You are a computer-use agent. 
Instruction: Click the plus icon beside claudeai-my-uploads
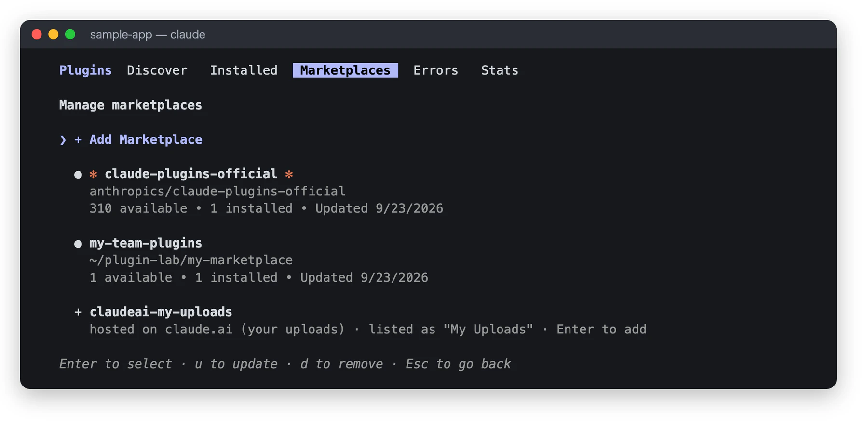point(78,312)
